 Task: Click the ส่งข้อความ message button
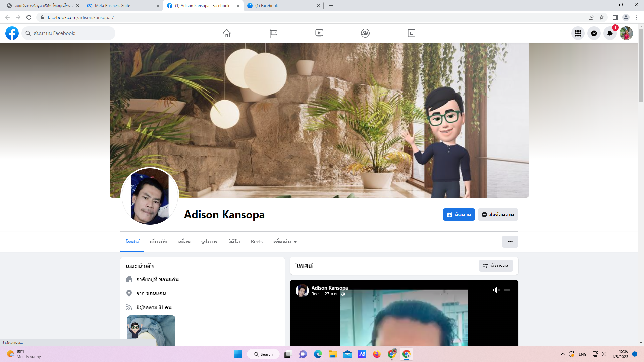pyautogui.click(x=498, y=215)
